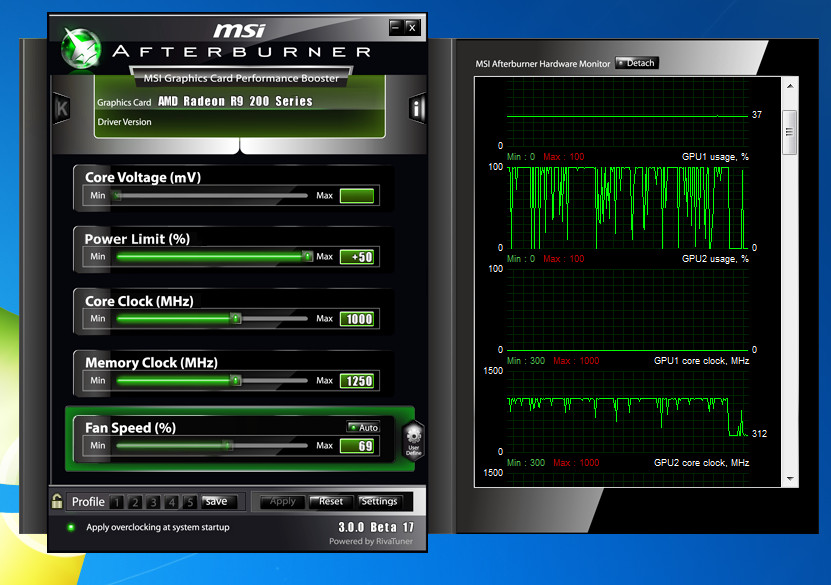Edit the Memory Clock 1250 value

click(357, 381)
